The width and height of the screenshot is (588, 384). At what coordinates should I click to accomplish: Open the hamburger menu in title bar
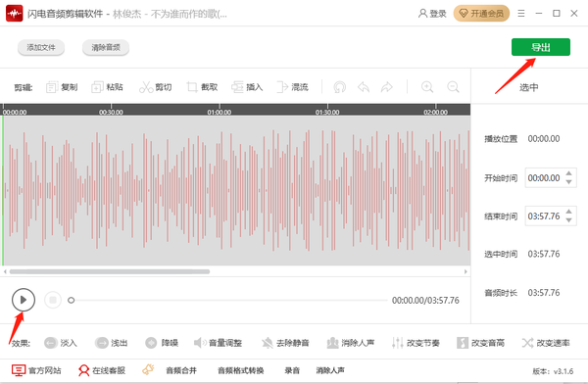point(521,14)
